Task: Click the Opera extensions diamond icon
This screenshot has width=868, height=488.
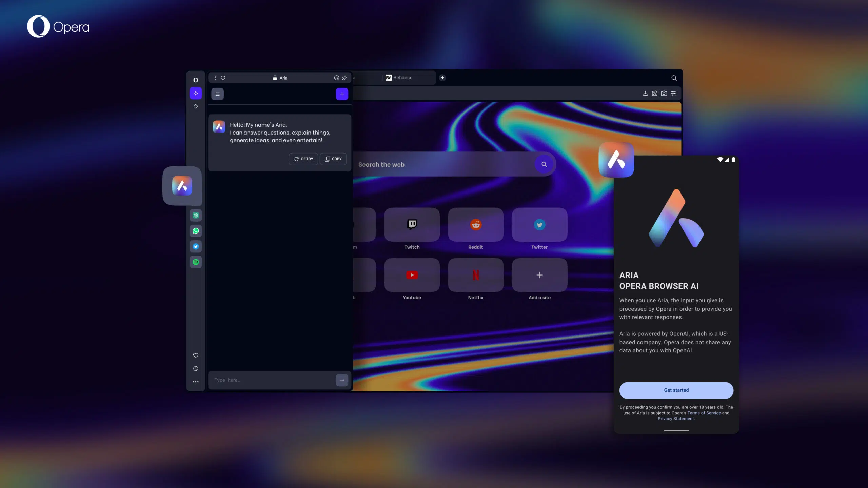Action: [196, 107]
